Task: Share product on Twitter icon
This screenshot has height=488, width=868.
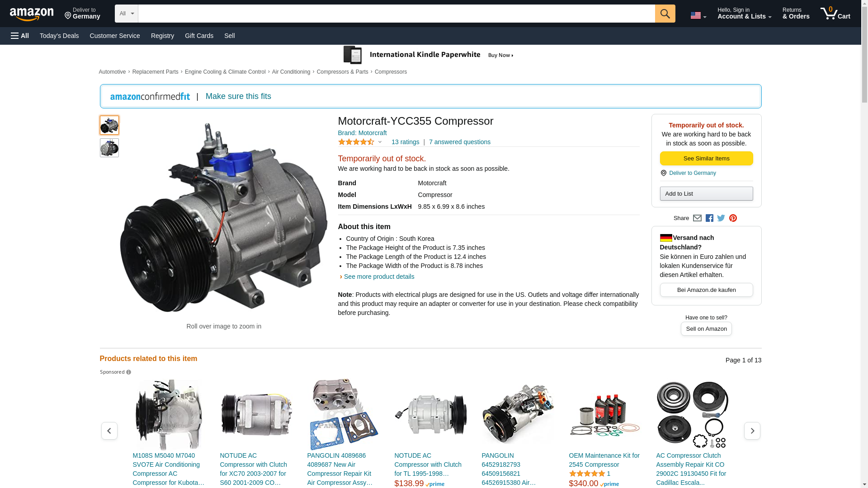Action: [x=721, y=218]
